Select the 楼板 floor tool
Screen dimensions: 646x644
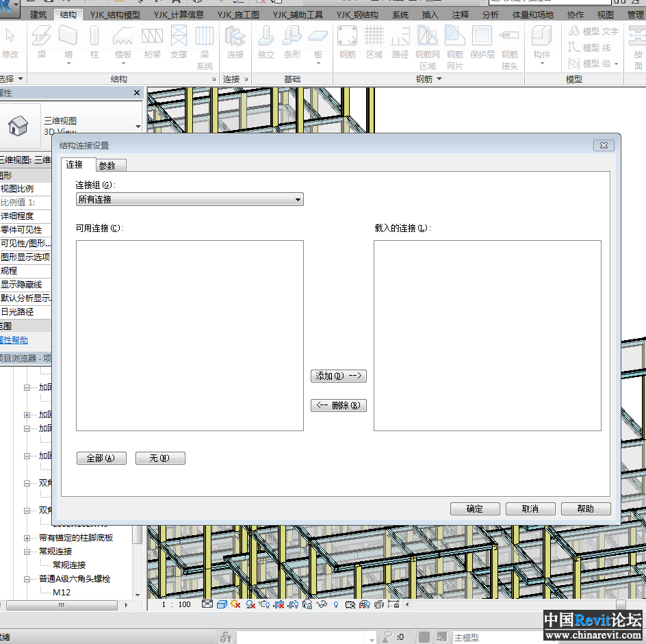tap(122, 44)
